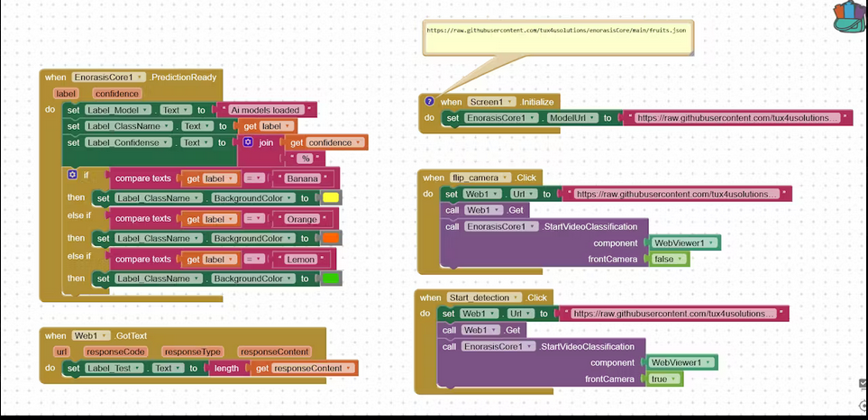Select the length text block
Viewport: 868px width, 420px height.
(226, 368)
